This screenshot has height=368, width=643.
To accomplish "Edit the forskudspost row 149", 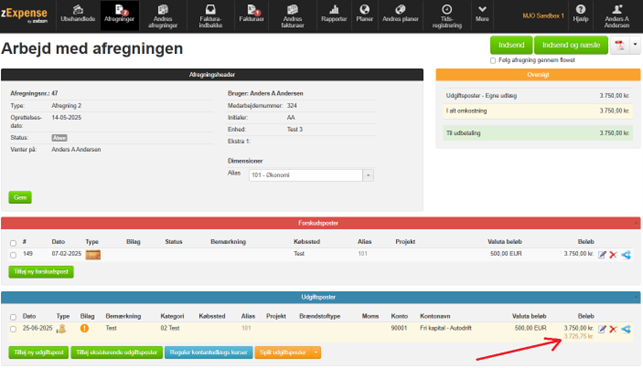I will 602,255.
